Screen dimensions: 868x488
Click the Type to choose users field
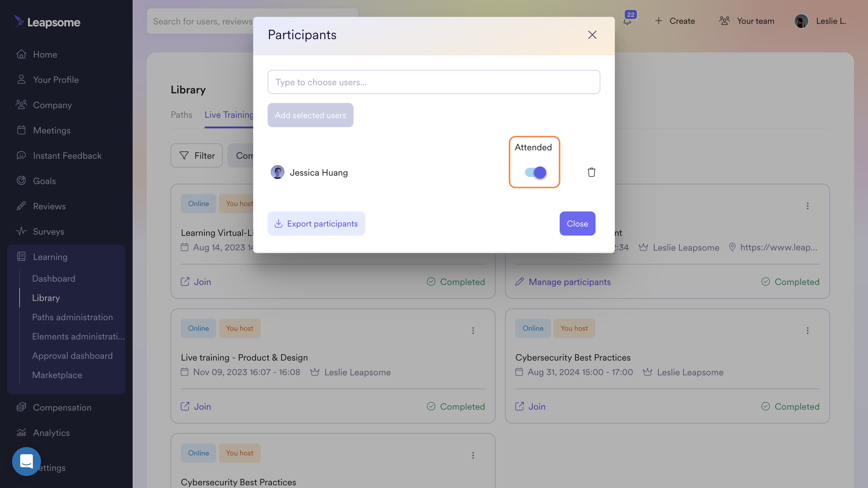pyautogui.click(x=434, y=82)
